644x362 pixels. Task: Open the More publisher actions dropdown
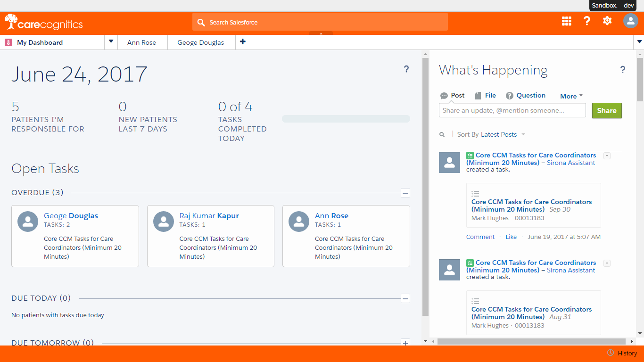[571, 96]
